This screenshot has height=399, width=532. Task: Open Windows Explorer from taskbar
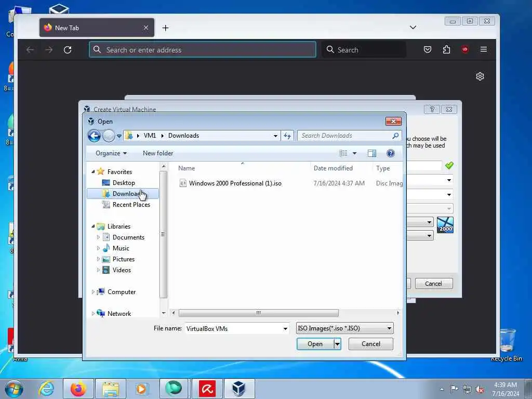[111, 389]
